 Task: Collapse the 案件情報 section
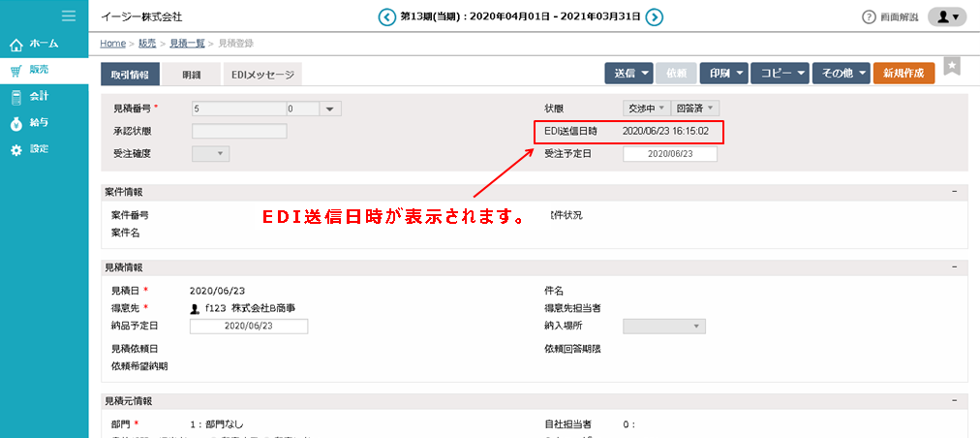[x=955, y=193]
